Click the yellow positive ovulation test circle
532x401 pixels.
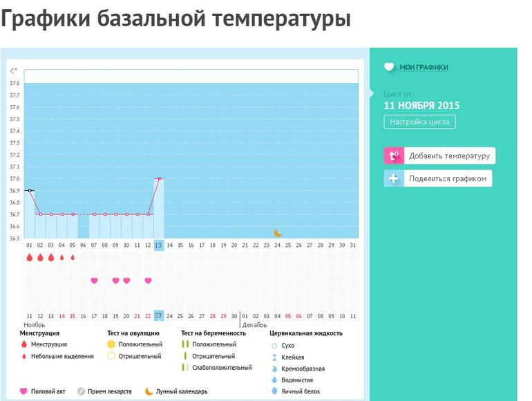pyautogui.click(x=111, y=344)
